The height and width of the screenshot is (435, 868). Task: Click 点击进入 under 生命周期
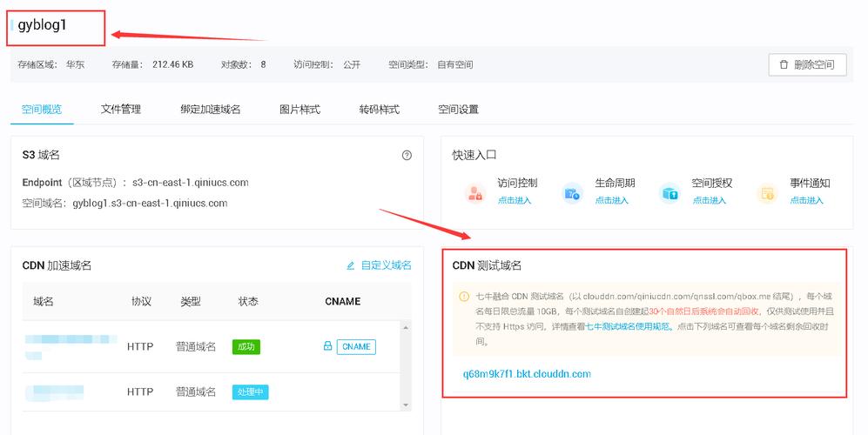pos(612,200)
